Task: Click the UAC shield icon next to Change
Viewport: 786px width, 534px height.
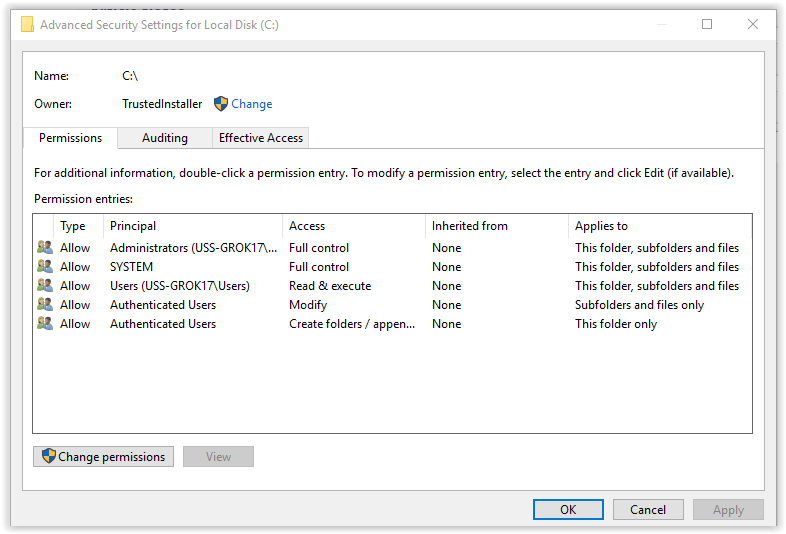Action: click(x=221, y=104)
